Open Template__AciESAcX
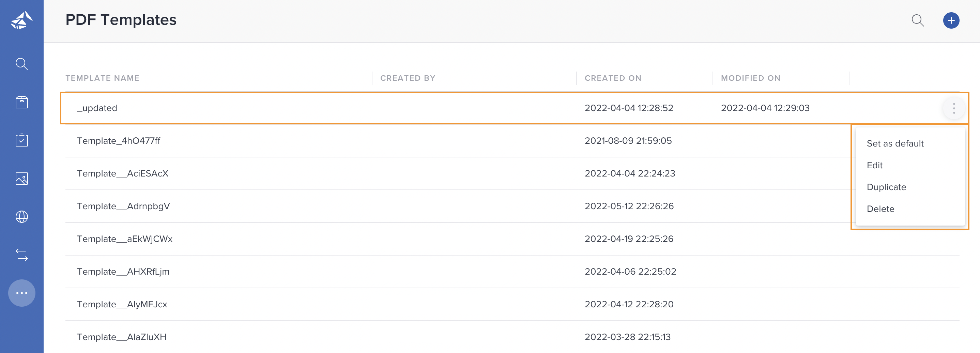This screenshot has height=353, width=980. [123, 173]
